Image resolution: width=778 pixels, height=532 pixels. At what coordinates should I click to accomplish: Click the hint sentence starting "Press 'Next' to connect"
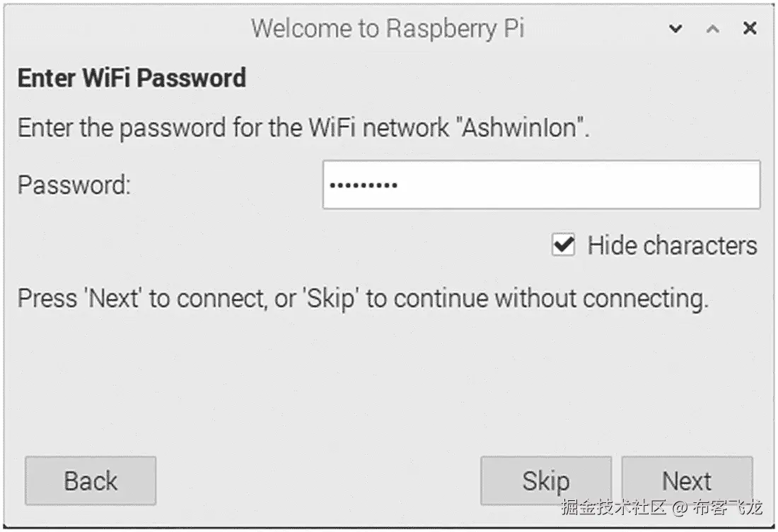(x=362, y=298)
